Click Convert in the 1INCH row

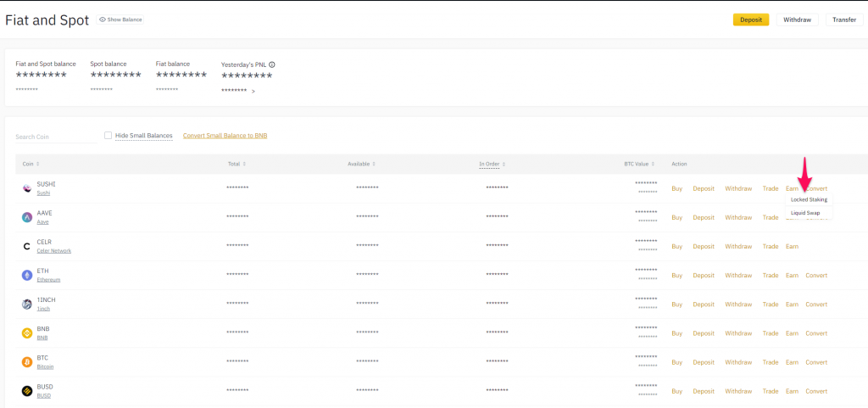click(x=816, y=304)
